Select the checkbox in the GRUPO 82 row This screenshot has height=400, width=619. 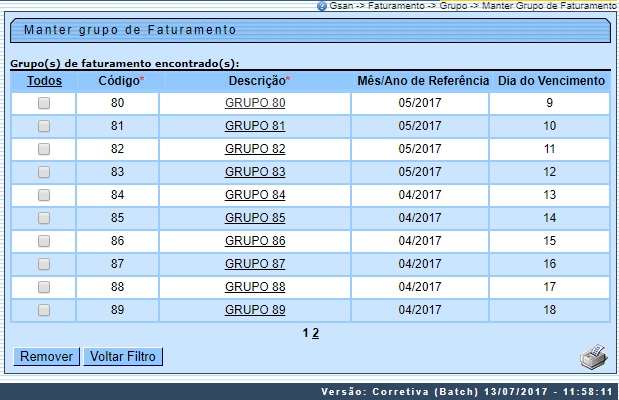pos(44,149)
